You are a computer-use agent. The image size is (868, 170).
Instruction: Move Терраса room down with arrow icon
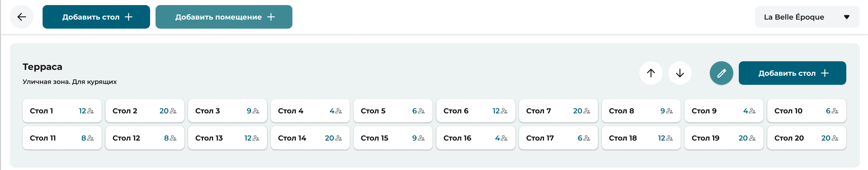680,73
